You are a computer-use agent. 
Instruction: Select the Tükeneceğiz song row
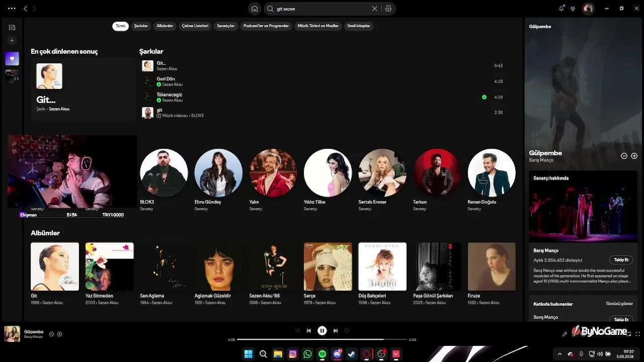(x=322, y=97)
